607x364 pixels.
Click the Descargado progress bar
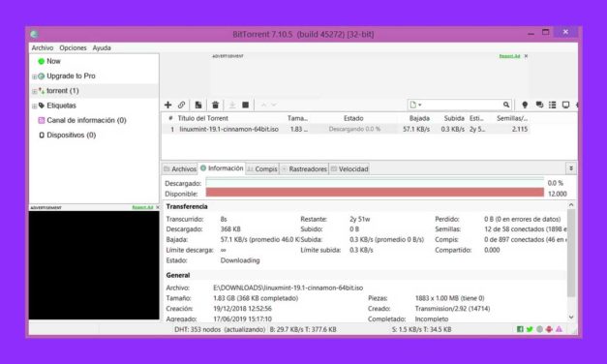point(375,181)
